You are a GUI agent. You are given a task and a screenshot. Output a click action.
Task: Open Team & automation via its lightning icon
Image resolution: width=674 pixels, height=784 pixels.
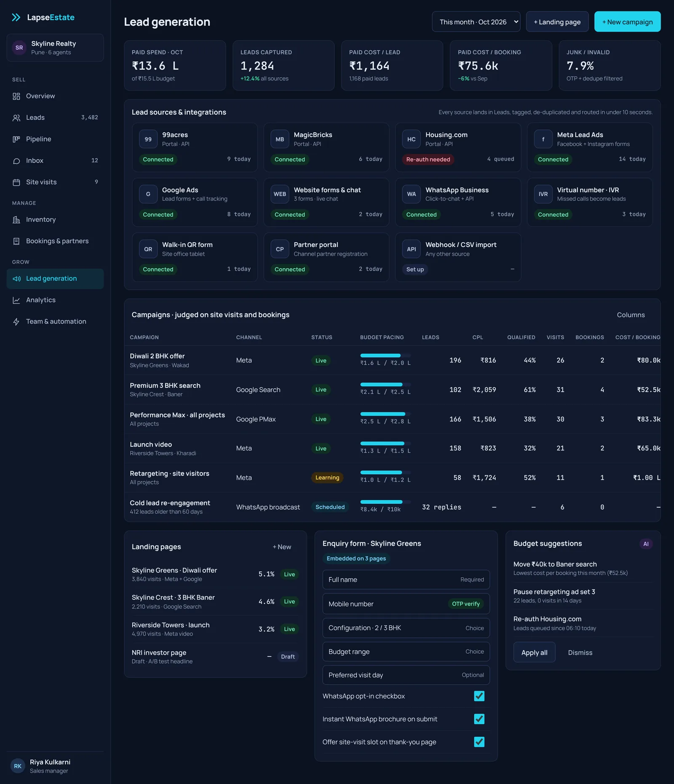[x=16, y=322]
